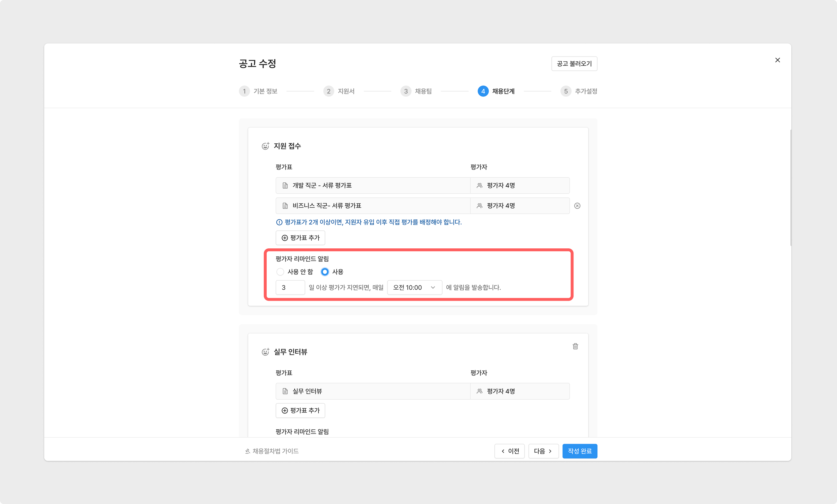
Task: Click the trash icon for 실무 인터뷰 stage
Action: (575, 346)
